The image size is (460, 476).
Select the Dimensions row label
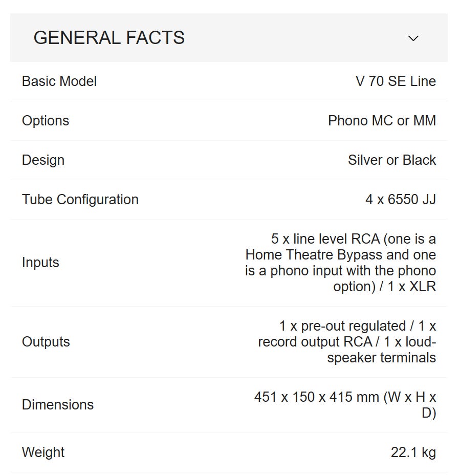[x=58, y=405]
